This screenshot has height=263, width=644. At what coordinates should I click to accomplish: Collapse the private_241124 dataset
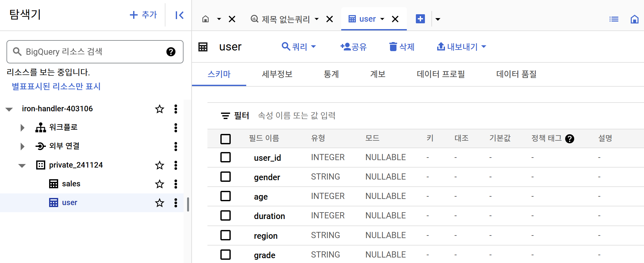22,166
